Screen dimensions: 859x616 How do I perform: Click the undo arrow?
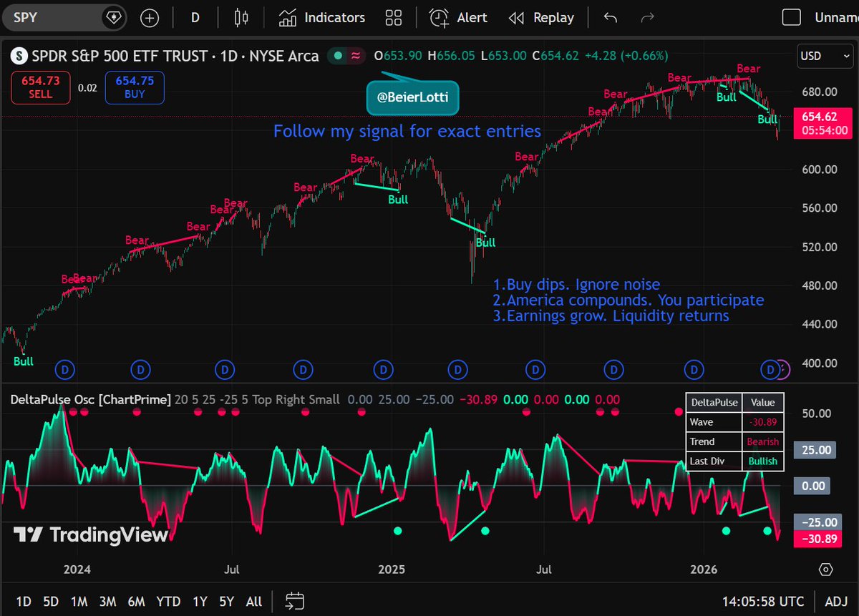611,18
